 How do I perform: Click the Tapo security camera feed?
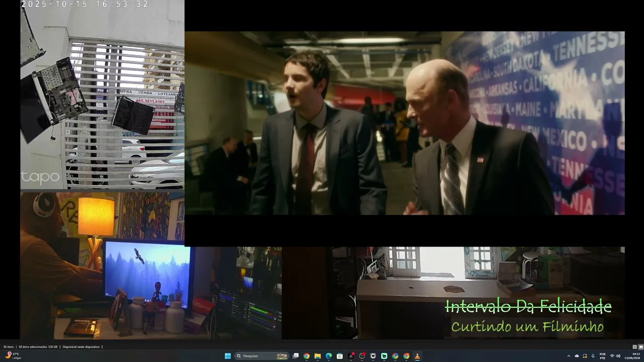click(x=102, y=95)
